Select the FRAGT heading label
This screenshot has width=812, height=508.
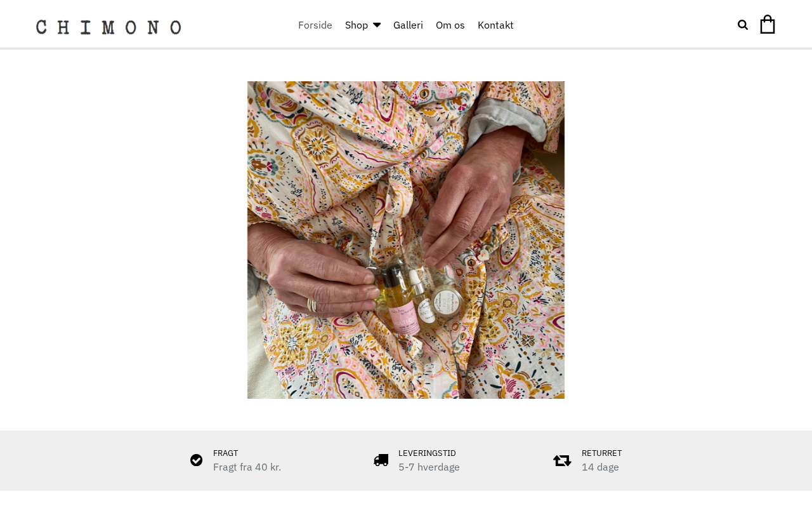tap(225, 453)
